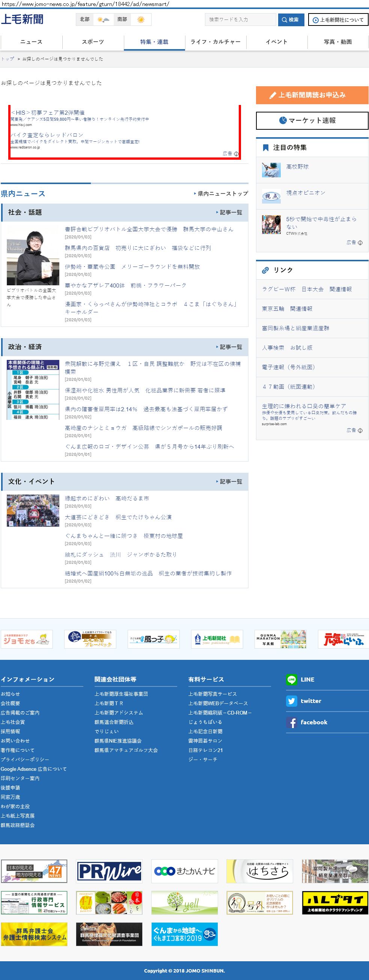The image size is (369, 980).
Task: Click the 上毛新聞購読お申込み orange button
Action: point(312,95)
